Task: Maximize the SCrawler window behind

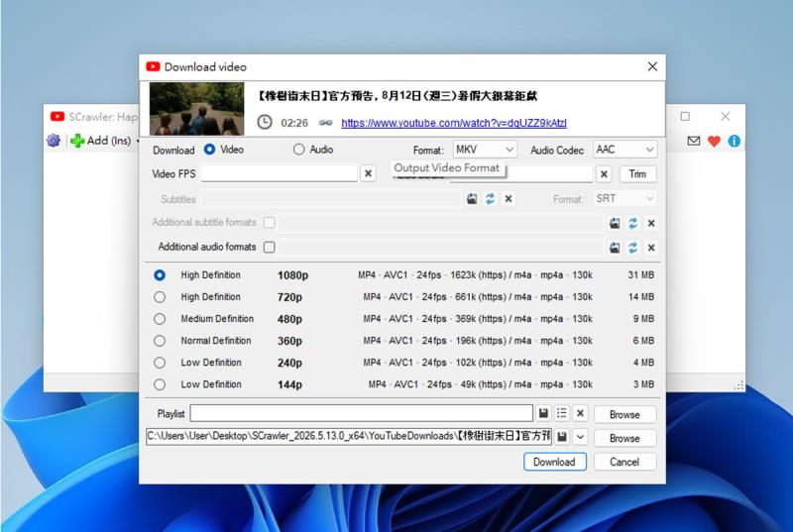Action: coord(685,117)
